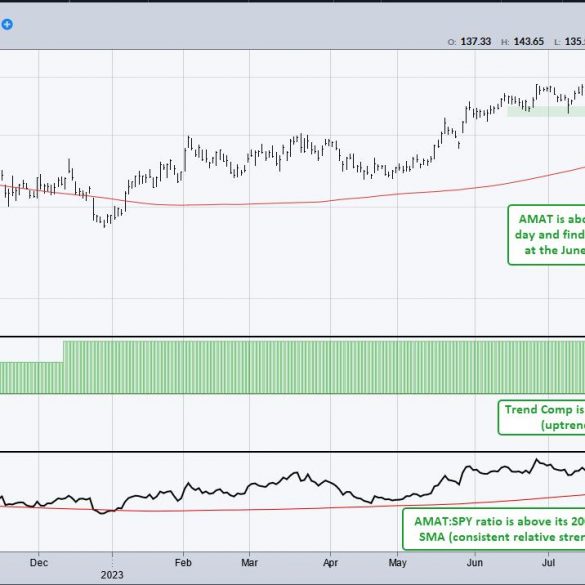Click the Low price readout
This screenshot has width=585, height=585.
[x=570, y=41]
